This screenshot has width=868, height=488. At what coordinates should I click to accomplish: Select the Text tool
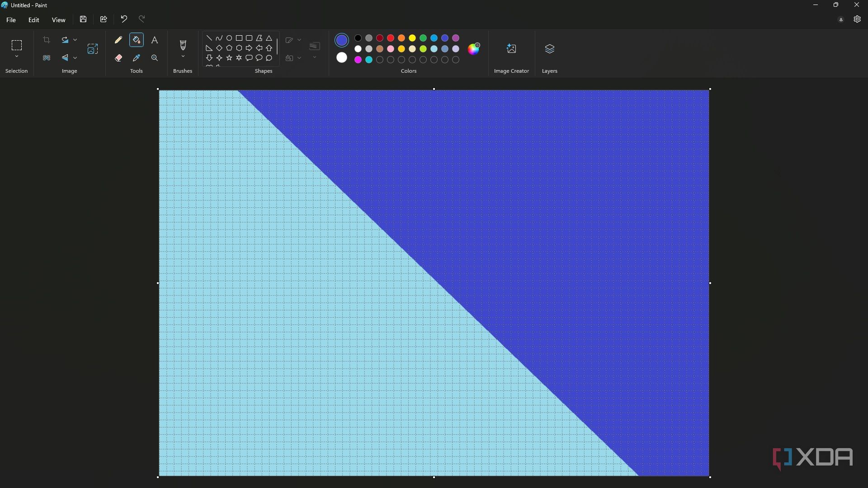coord(155,40)
